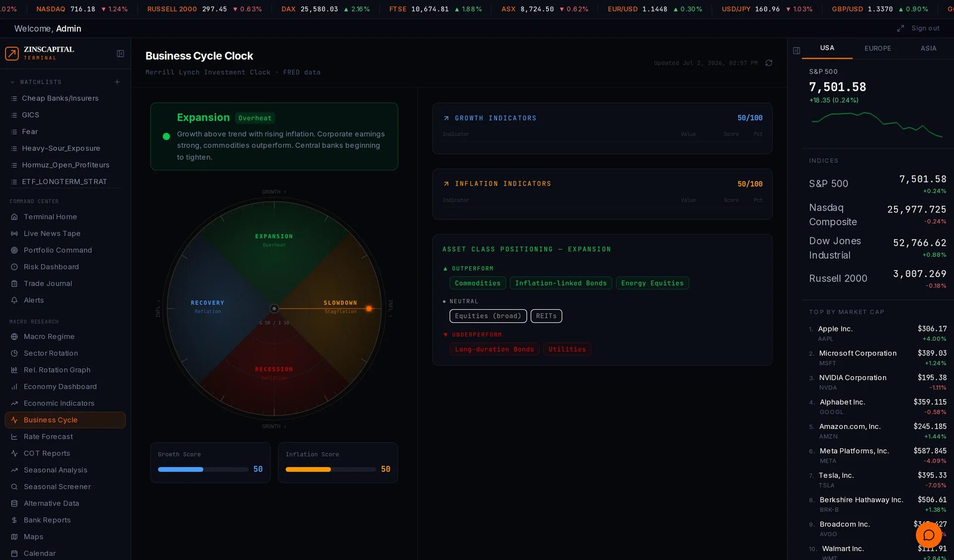Open Maps page

click(65, 537)
